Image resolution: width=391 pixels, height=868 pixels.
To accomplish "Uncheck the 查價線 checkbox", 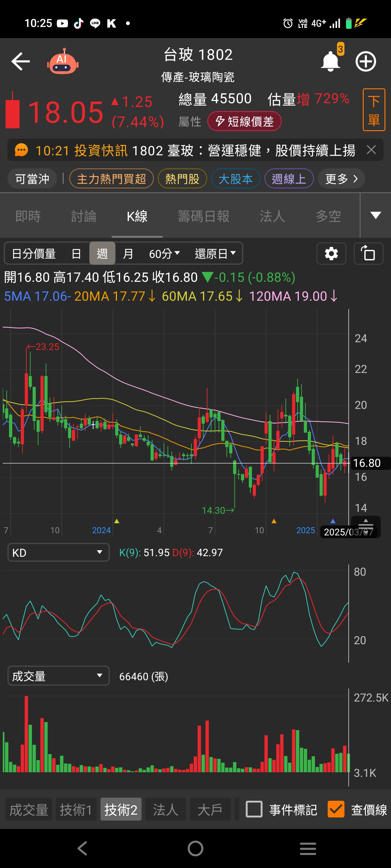I will coord(336,809).
